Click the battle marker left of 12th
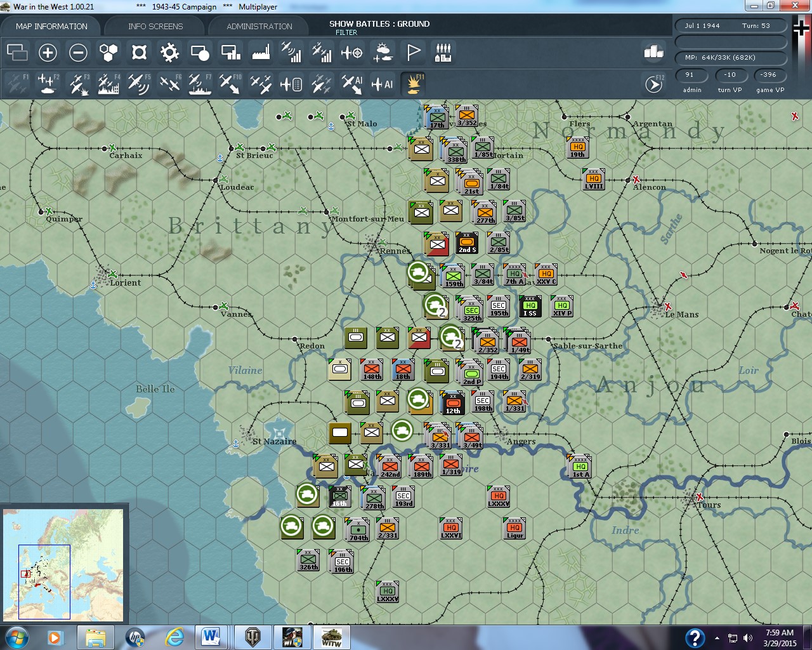Screen dimensions: 812x650 tap(418, 399)
